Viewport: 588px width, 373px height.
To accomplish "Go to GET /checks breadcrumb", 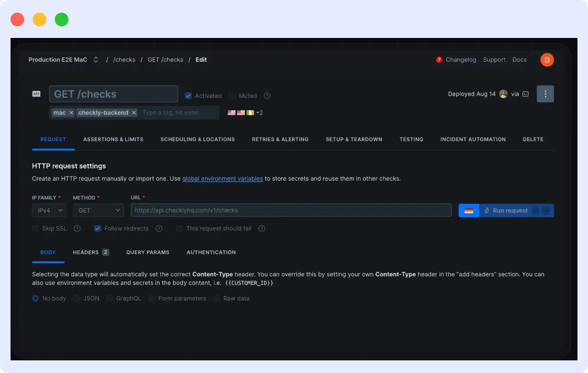I will (165, 60).
